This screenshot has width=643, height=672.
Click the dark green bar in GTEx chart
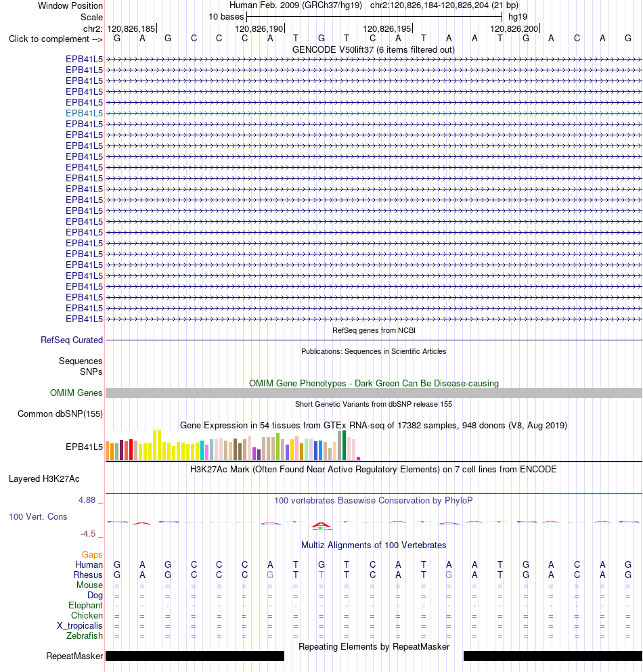pyautogui.click(x=345, y=446)
